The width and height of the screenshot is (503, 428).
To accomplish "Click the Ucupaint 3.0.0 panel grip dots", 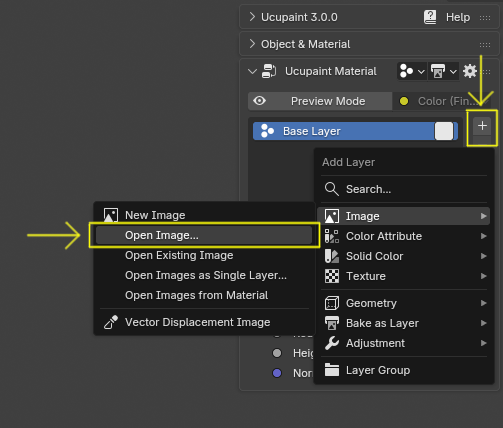I will 485,18.
